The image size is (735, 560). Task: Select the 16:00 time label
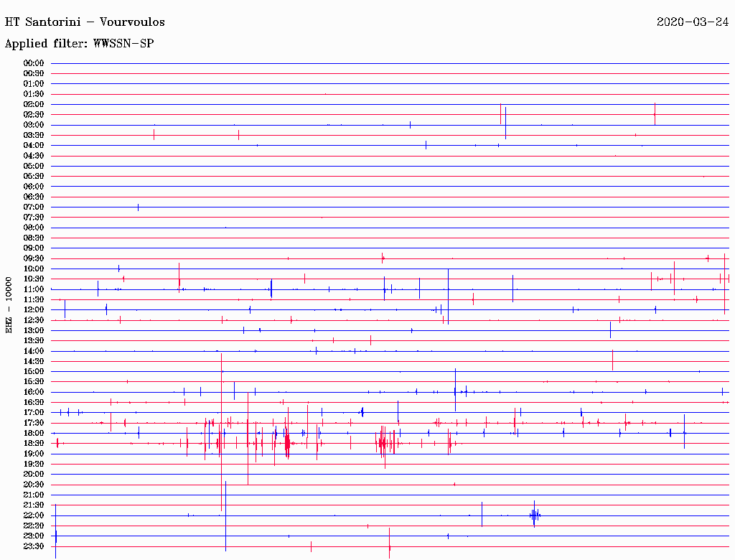coord(34,392)
